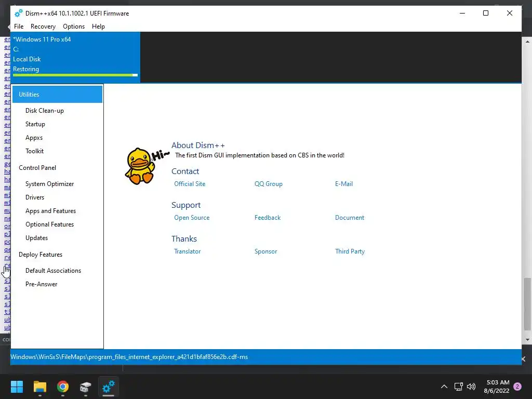Image resolution: width=532 pixels, height=399 pixels.
Task: Click background window's scrollbar down arrow
Action: pyautogui.click(x=527, y=339)
